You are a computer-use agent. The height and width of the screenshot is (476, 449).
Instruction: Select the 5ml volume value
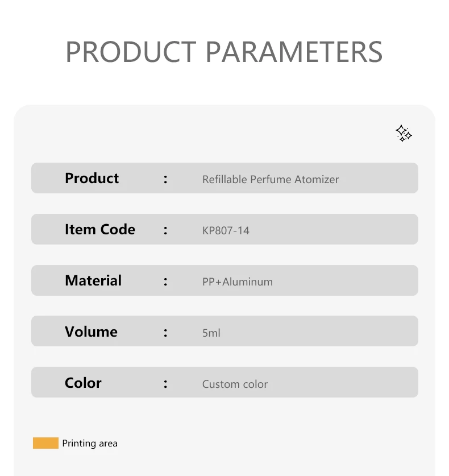tap(211, 333)
